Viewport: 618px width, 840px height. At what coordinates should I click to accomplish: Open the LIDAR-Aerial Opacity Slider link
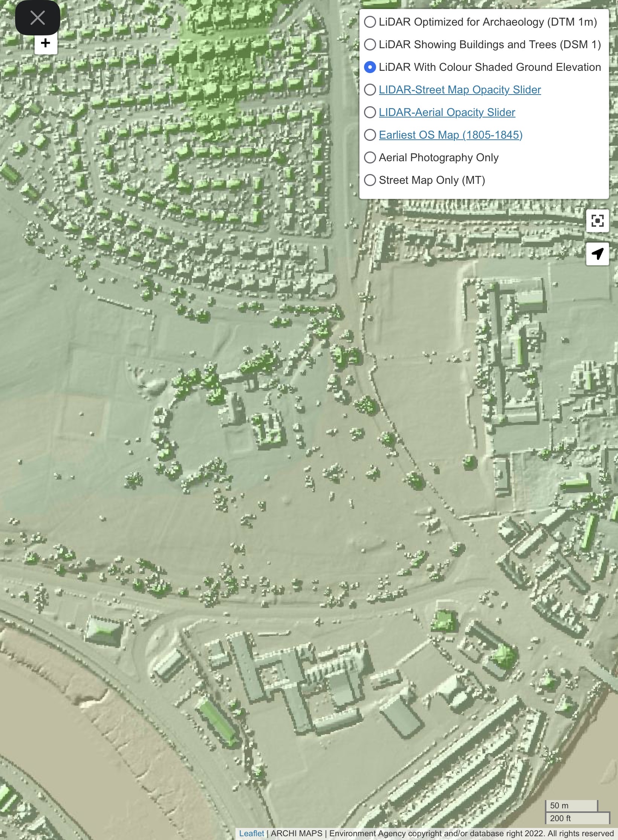tap(447, 112)
